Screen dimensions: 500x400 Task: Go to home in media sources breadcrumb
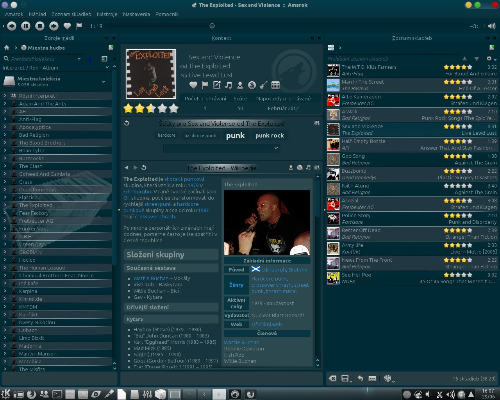(x=7, y=48)
